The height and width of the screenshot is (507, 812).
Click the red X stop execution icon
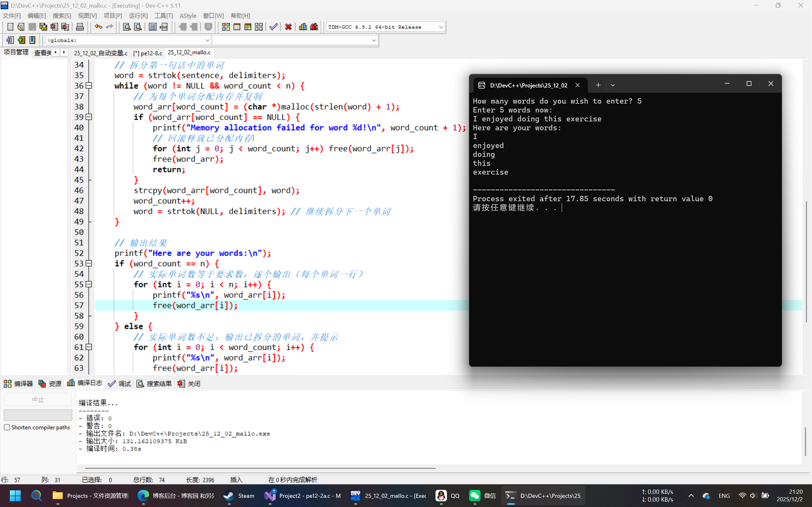coord(288,27)
